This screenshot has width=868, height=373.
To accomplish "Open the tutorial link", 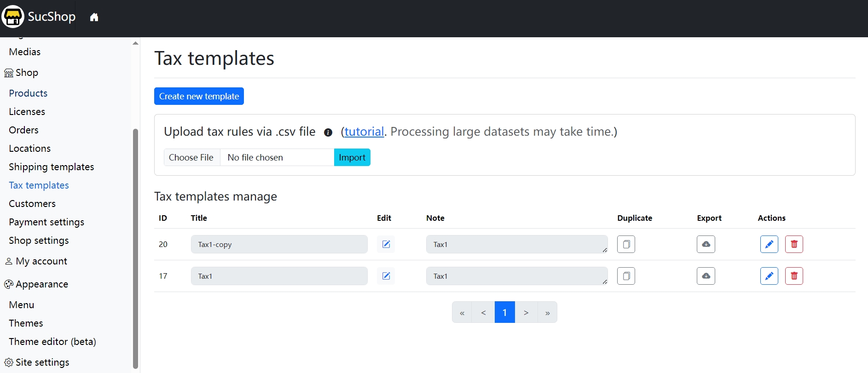I will pyautogui.click(x=364, y=132).
